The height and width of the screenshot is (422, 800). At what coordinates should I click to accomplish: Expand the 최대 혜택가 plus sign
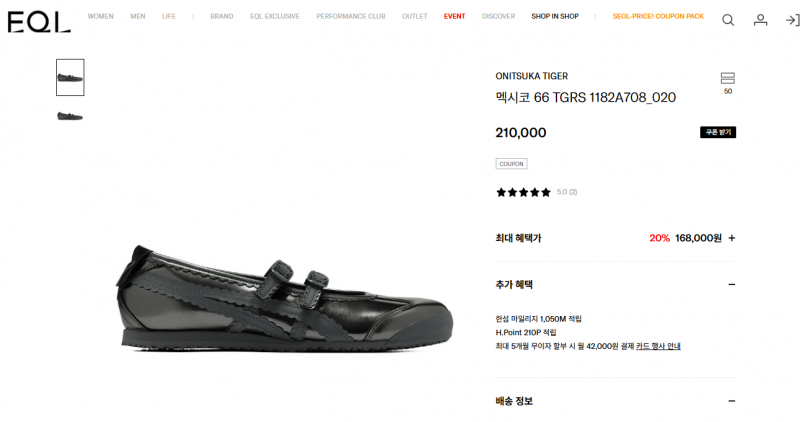(x=732, y=238)
